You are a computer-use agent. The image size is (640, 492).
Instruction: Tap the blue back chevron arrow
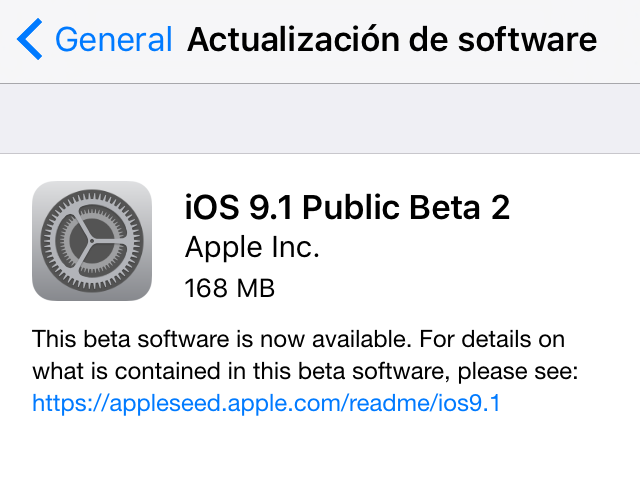[29, 39]
